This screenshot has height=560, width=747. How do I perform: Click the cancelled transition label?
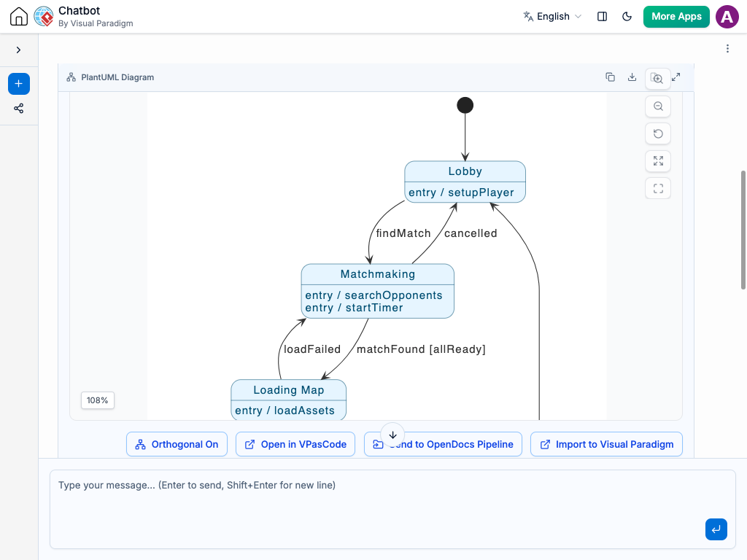471,233
